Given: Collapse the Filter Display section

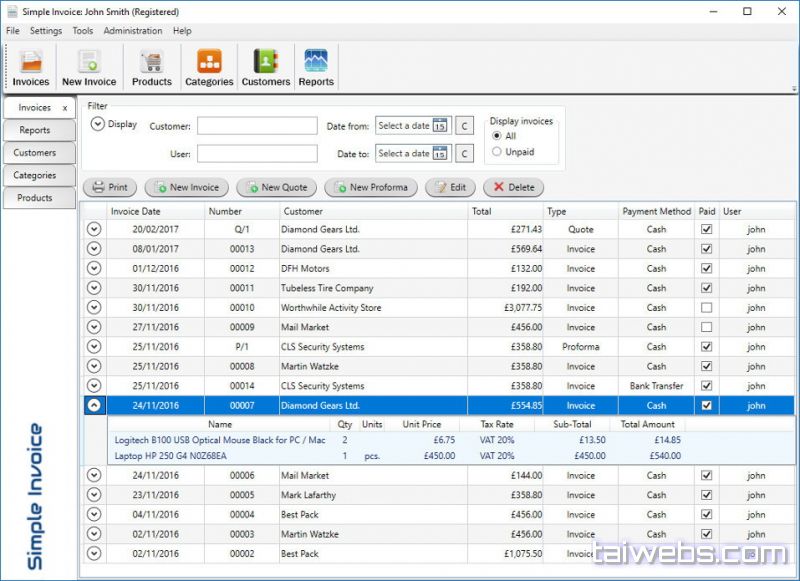Looking at the screenshot, I should tap(98, 124).
